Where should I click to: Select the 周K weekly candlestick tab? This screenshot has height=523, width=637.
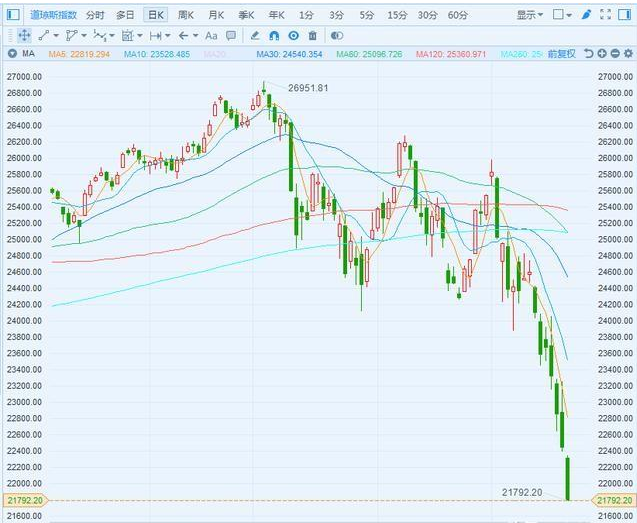click(186, 15)
